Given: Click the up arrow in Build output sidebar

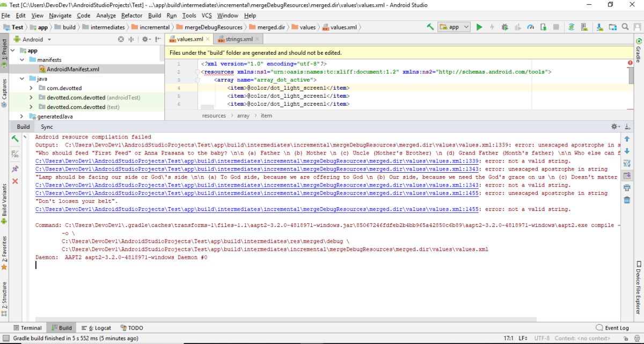Looking at the screenshot, I should pyautogui.click(x=626, y=138).
